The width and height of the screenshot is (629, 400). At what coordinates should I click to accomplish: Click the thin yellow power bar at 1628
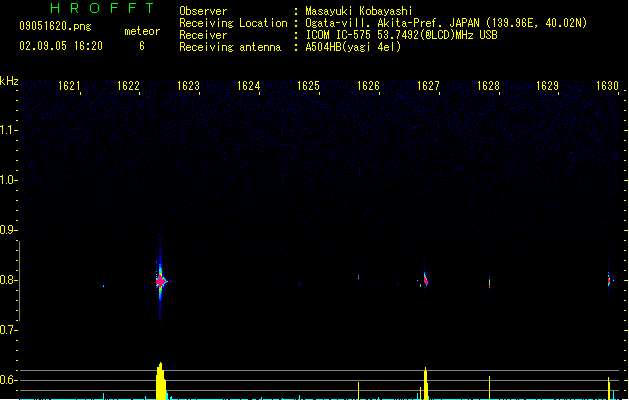(x=489, y=388)
